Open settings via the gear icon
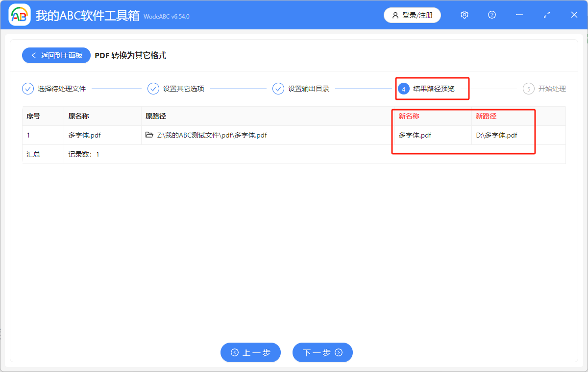This screenshot has height=372, width=588. point(464,15)
